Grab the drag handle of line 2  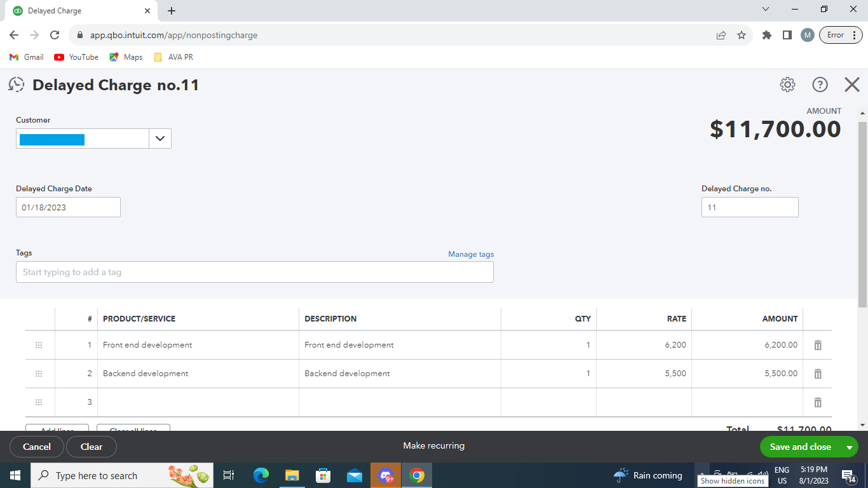pyautogui.click(x=39, y=374)
